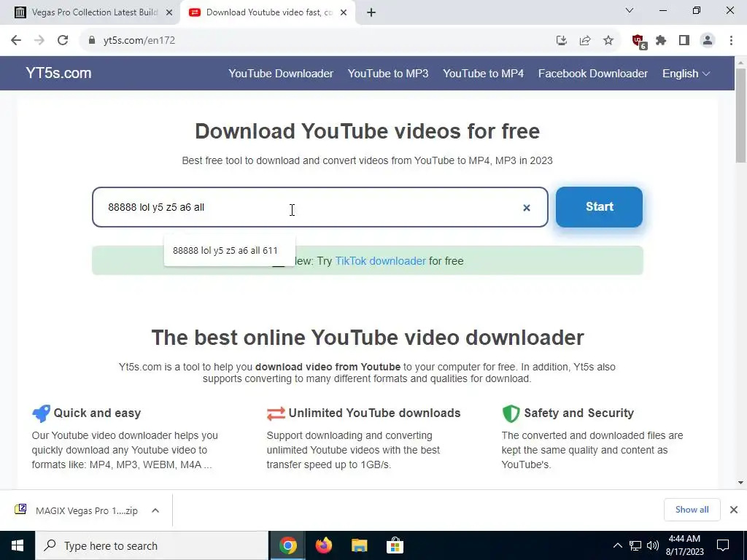The height and width of the screenshot is (560, 747).
Task: Click 'The best online YouTube video downloader' heading
Action: coord(368,338)
